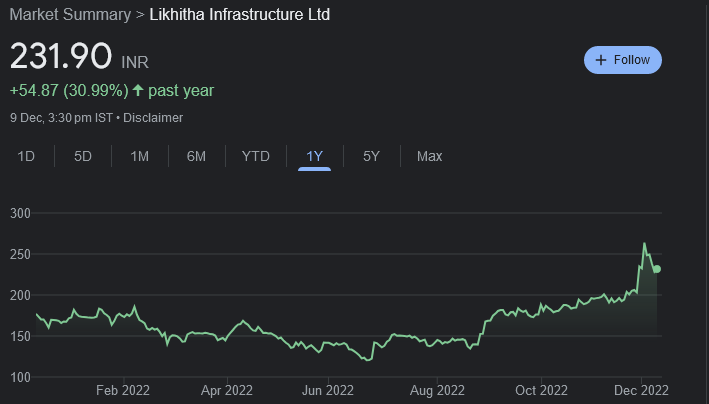The height and width of the screenshot is (404, 709).
Task: Show the 1M chart range
Action: tap(139, 156)
